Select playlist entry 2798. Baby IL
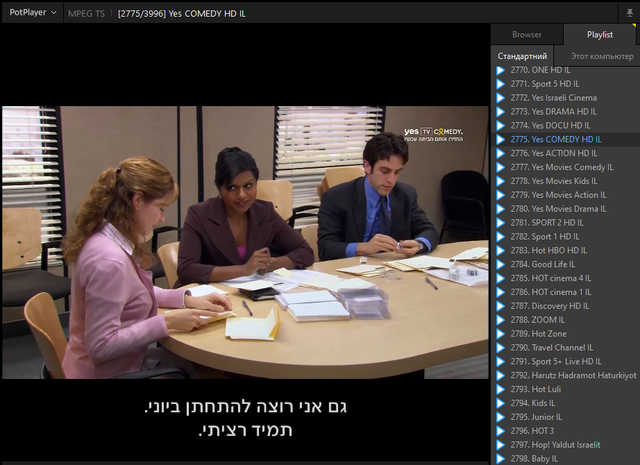This screenshot has width=640, height=465. pos(566,459)
